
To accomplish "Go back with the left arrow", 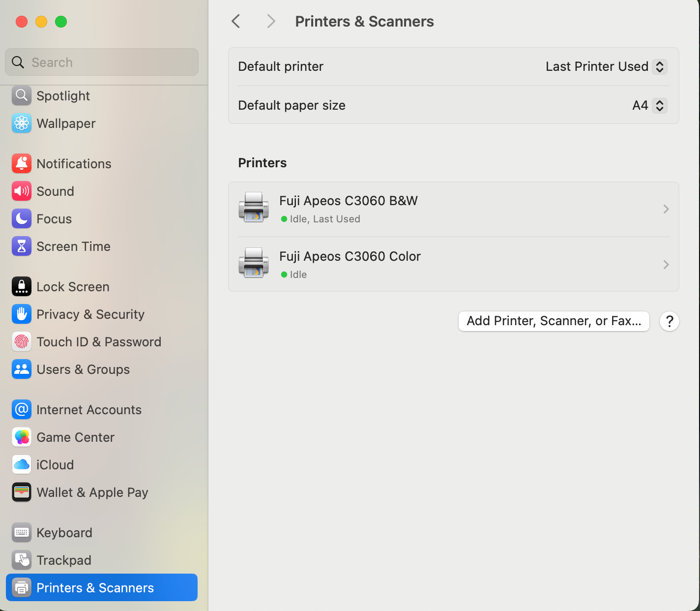I will [x=236, y=21].
